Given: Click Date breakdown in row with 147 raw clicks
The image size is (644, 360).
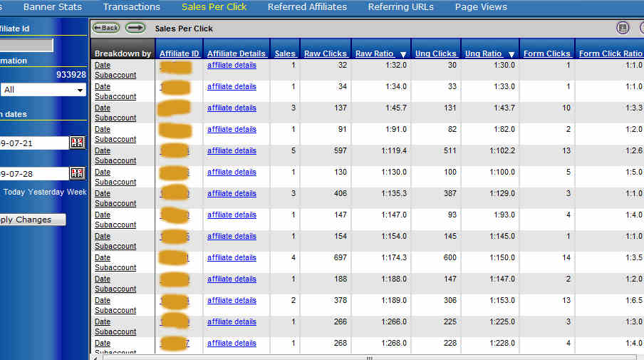Looking at the screenshot, I should click(103, 215).
